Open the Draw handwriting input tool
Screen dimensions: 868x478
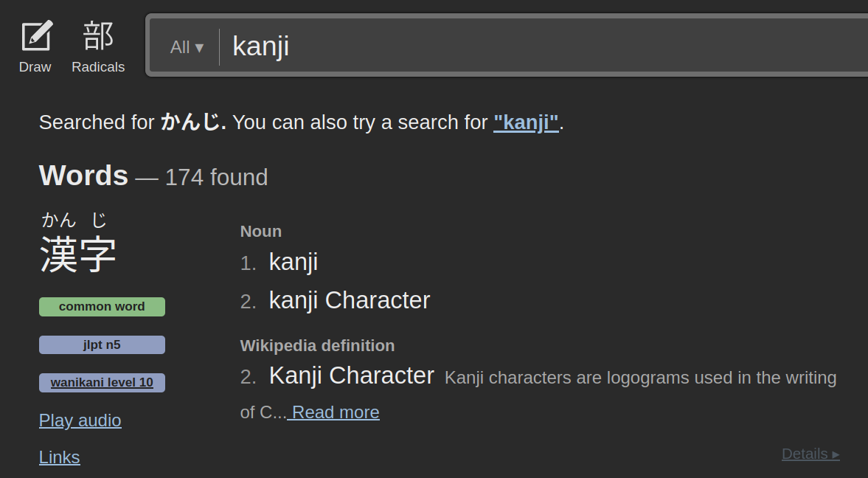[x=35, y=46]
